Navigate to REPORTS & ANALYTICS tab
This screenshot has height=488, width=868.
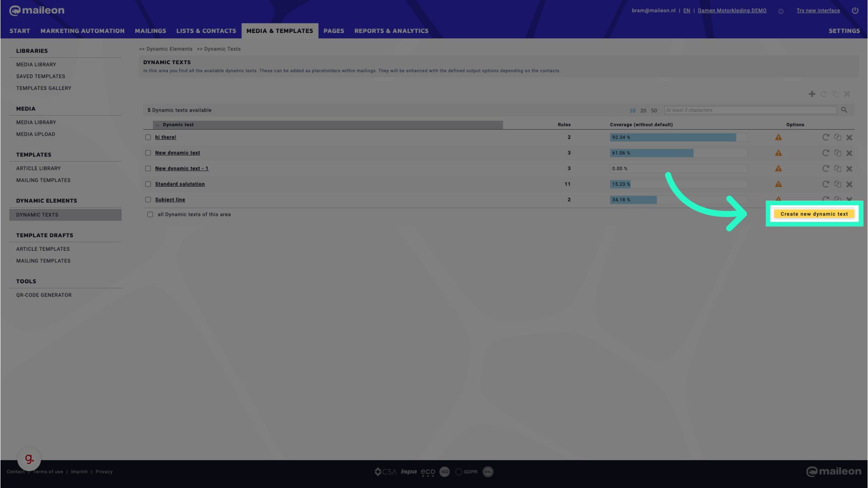[391, 30]
